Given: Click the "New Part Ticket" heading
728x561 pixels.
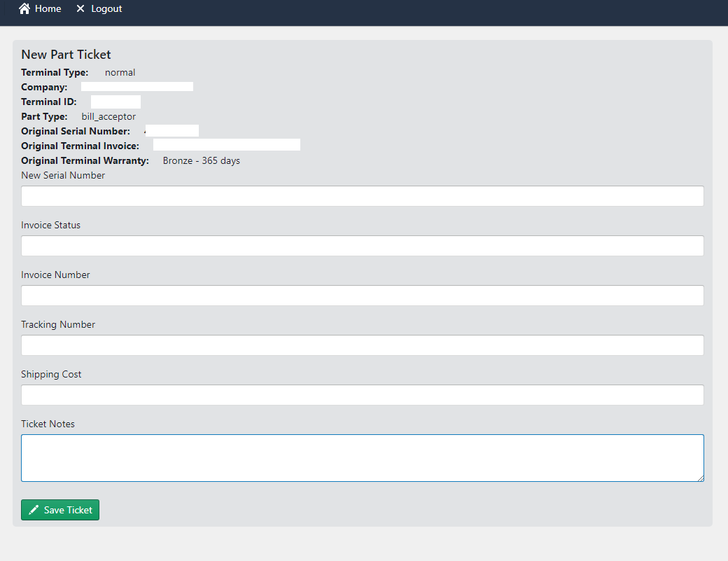Looking at the screenshot, I should point(66,55).
